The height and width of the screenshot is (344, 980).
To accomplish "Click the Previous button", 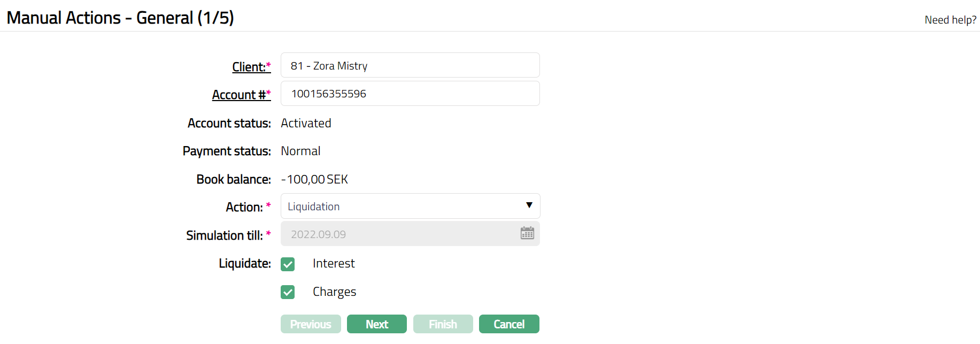I will [311, 324].
